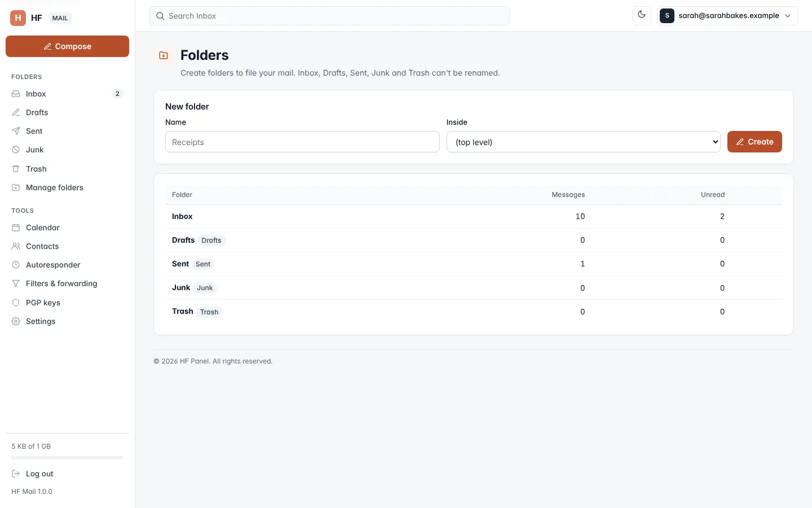Click the search magnifier icon

pyautogui.click(x=160, y=16)
